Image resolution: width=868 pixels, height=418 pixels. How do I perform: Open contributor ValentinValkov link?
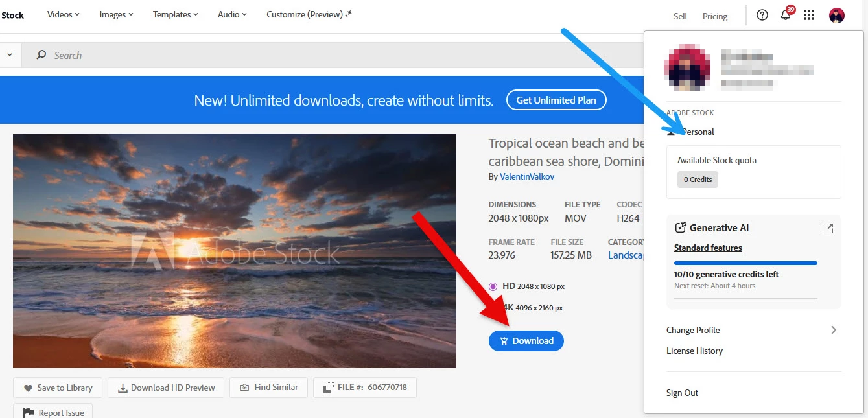pos(527,176)
